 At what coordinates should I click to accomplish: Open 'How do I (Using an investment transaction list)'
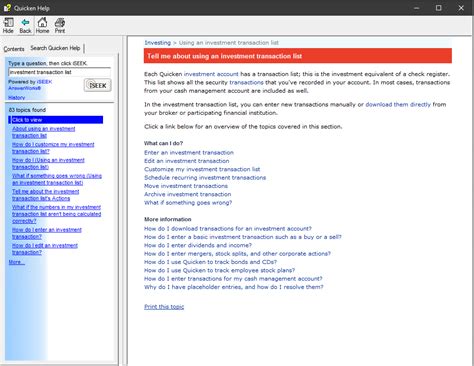point(48,163)
